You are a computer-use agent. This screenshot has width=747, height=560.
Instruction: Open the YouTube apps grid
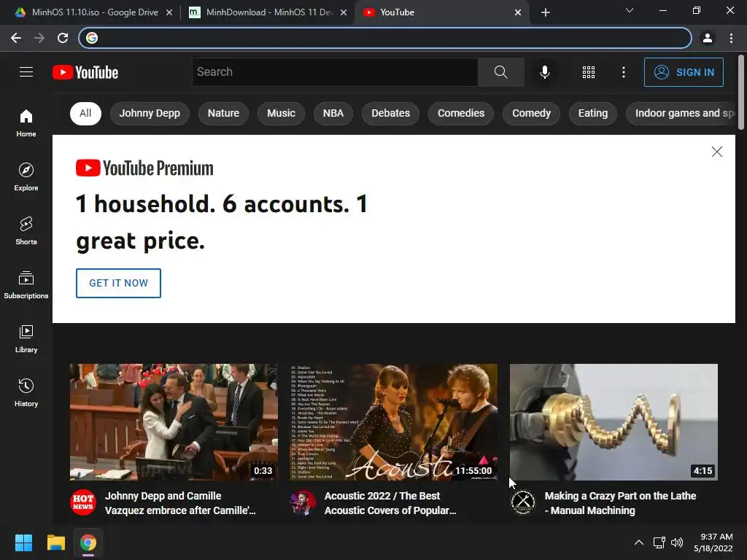589,72
